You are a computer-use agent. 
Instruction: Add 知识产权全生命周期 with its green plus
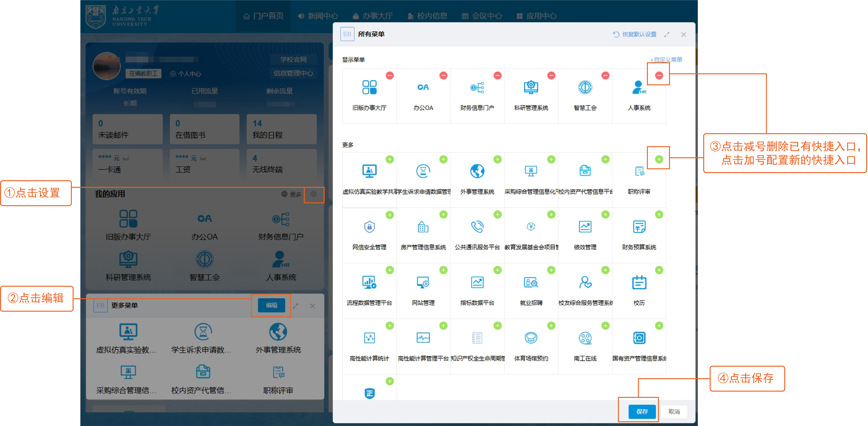497,326
